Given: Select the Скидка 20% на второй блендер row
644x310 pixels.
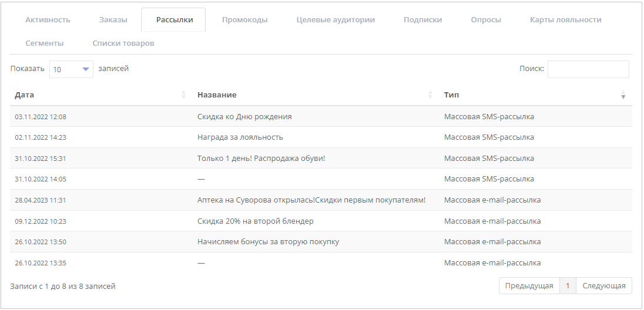Looking at the screenshot, I should click(321, 221).
